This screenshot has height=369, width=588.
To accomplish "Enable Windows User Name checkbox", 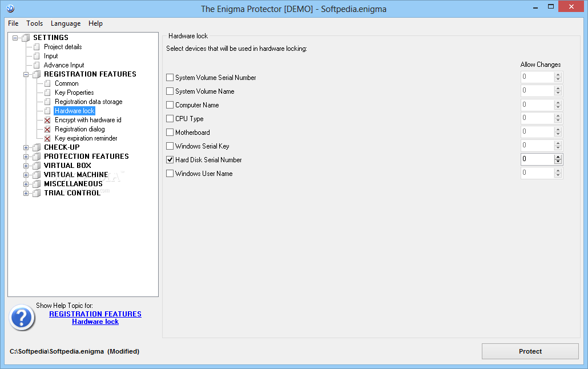I will 170,174.
